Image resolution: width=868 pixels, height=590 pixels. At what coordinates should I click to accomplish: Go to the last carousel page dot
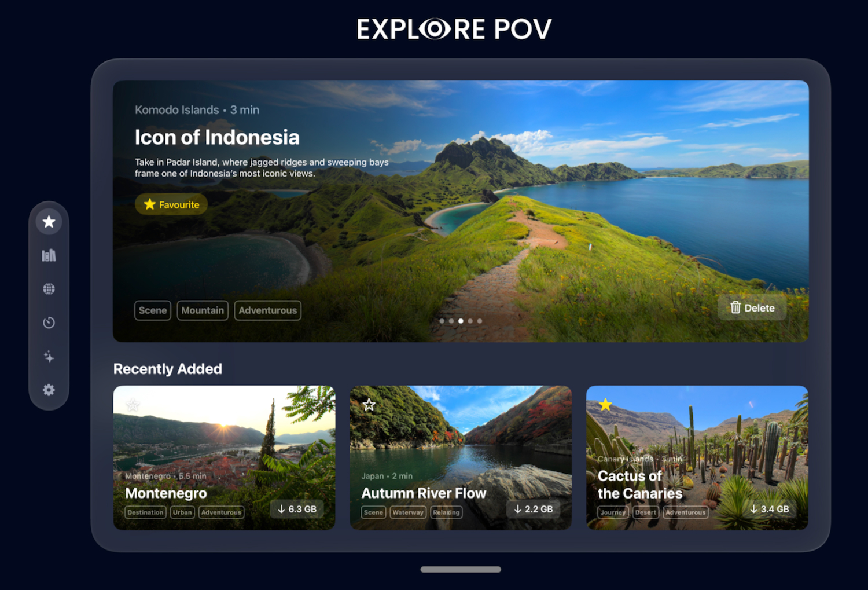point(480,321)
